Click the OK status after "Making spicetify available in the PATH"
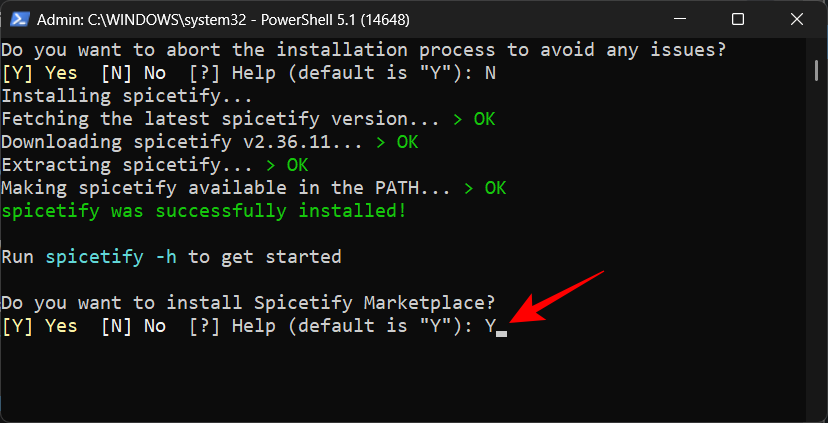The image size is (828, 423). click(x=495, y=188)
